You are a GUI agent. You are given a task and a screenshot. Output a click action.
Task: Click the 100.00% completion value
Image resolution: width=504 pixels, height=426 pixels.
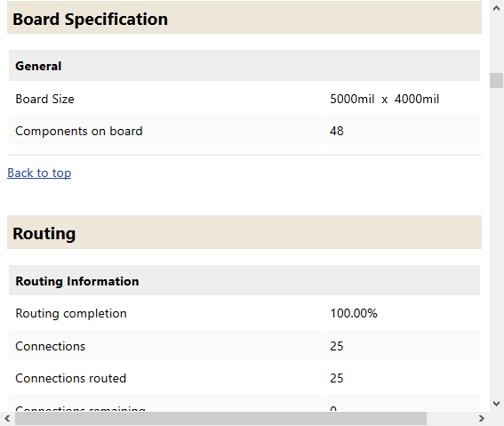[354, 313]
